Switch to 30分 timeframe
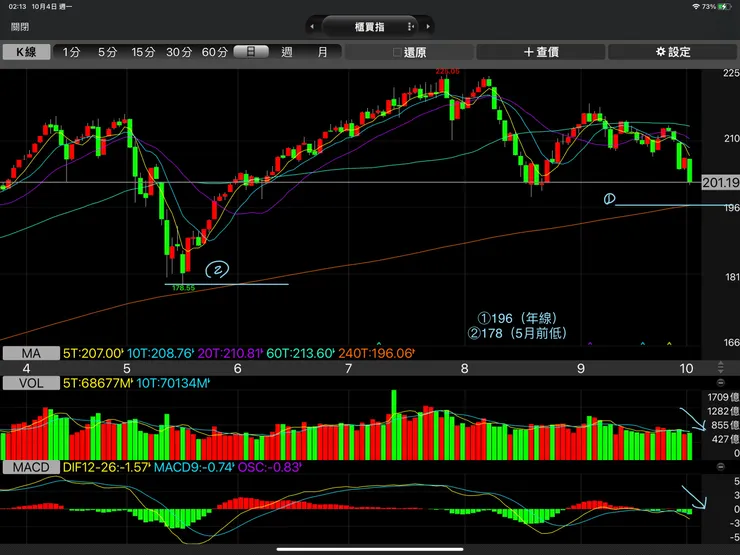The height and width of the screenshot is (555, 740). point(179,52)
